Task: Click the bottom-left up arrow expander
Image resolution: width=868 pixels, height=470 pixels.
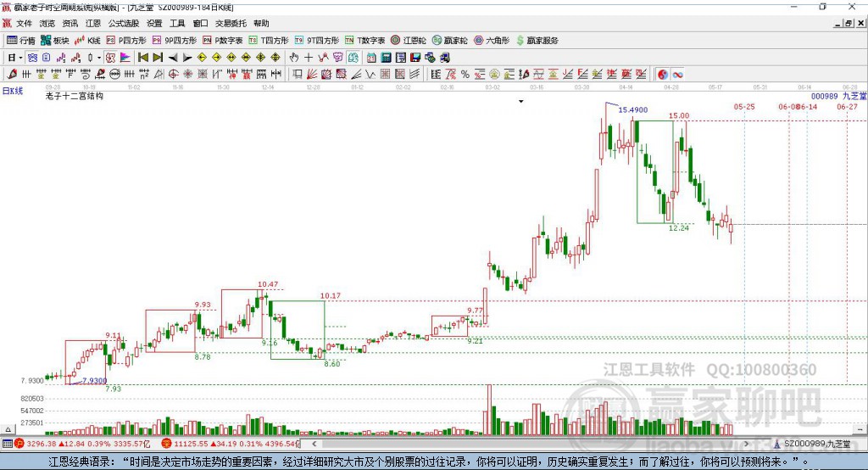Action: tap(8, 429)
